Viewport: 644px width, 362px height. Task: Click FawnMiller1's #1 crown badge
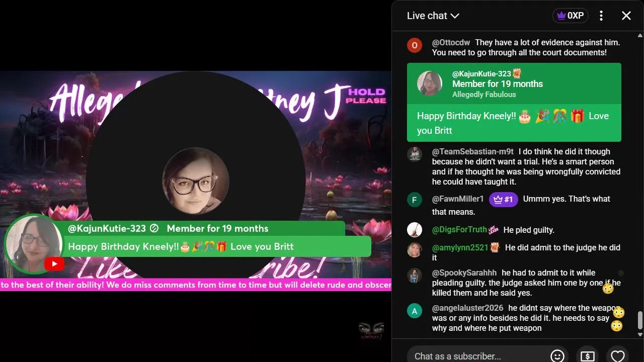click(504, 200)
